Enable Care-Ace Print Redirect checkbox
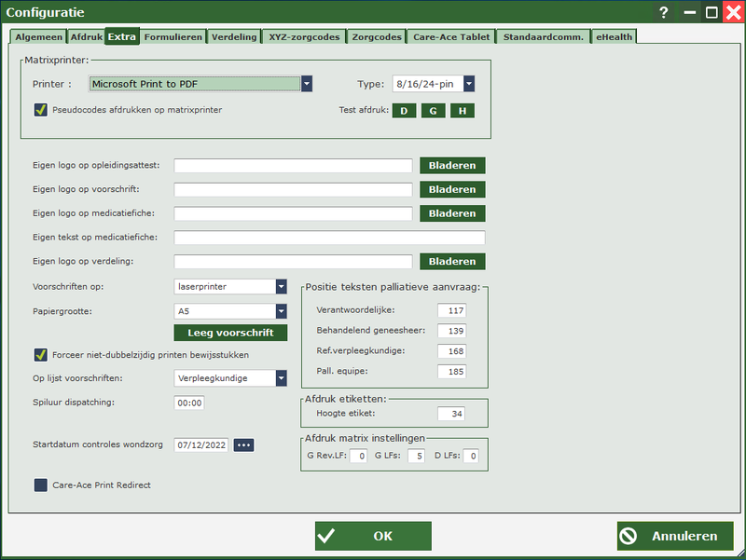This screenshot has height=560, width=746. pyautogui.click(x=40, y=485)
